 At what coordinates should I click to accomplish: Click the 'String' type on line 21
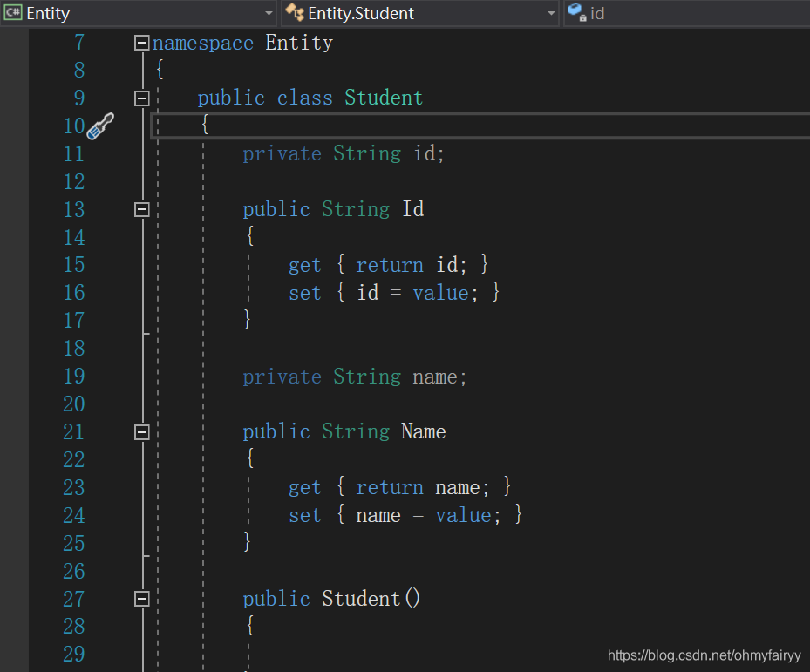356,431
